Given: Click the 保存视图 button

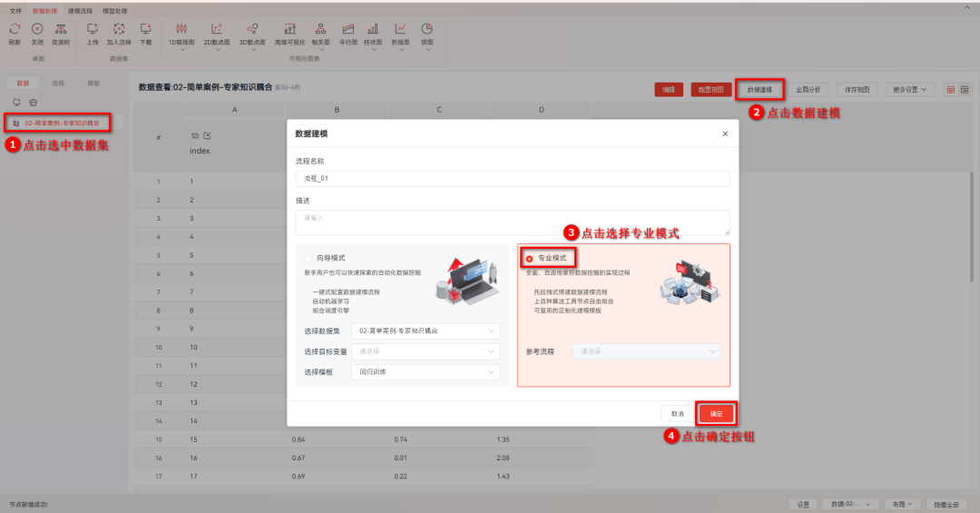Looking at the screenshot, I should [x=857, y=90].
